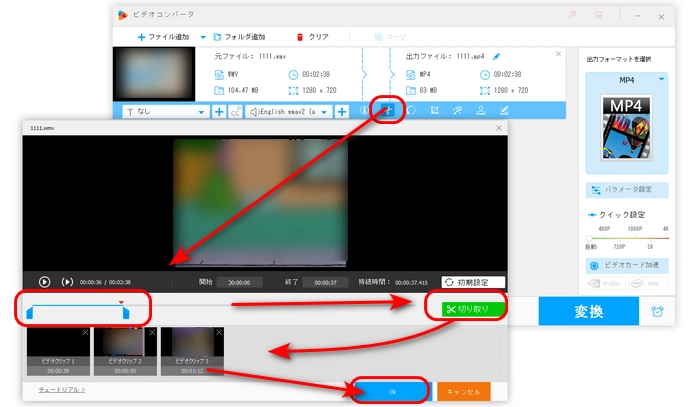Click the shopping cart icon in the title bar
Screen dimensions: 700x407
pyautogui.click(x=598, y=15)
